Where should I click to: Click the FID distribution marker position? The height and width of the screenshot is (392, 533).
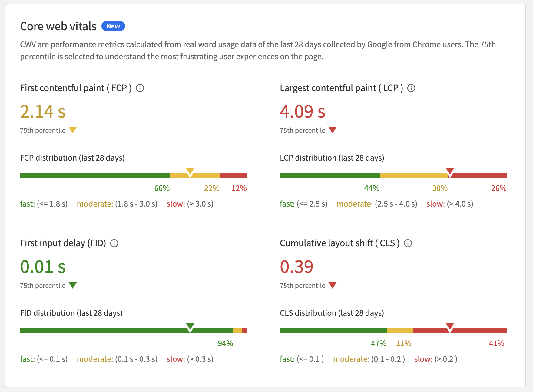[190, 326]
